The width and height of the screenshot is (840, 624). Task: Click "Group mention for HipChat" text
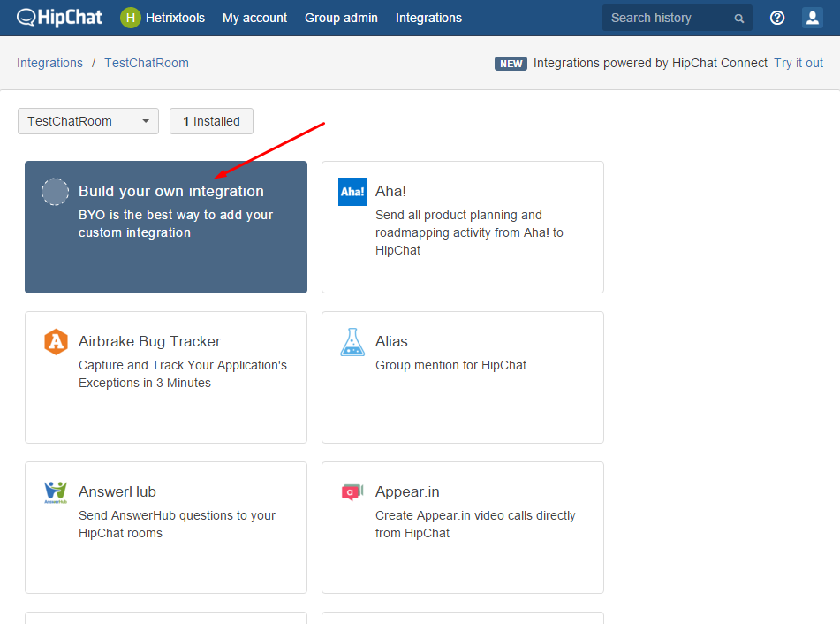pos(450,365)
